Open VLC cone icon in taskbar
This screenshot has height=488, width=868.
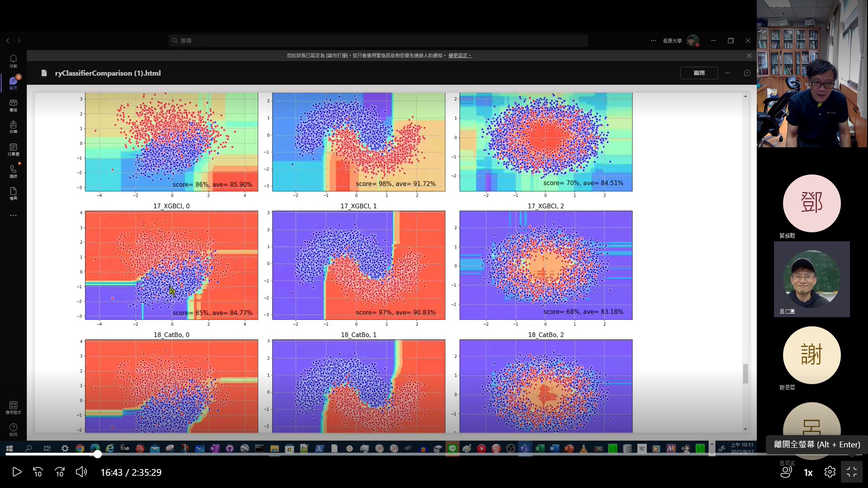pyautogui.click(x=584, y=448)
